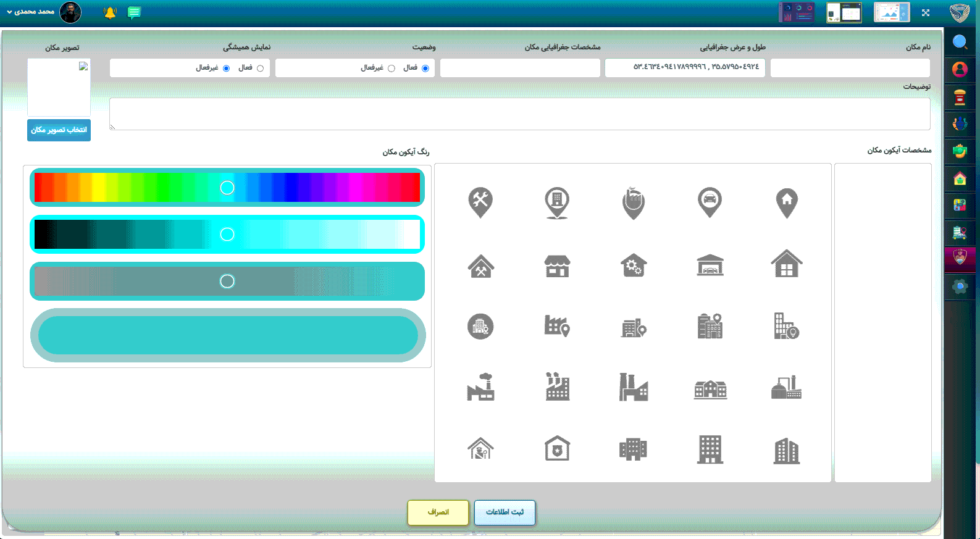Set وضعیت to فعال
This screenshot has width=980, height=539.
click(x=425, y=69)
